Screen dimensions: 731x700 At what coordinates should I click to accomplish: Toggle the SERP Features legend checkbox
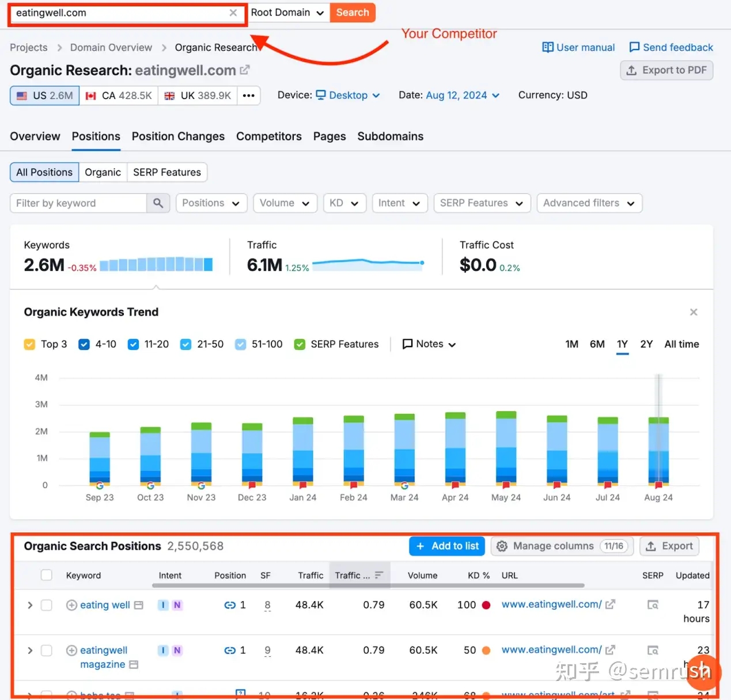(x=300, y=344)
